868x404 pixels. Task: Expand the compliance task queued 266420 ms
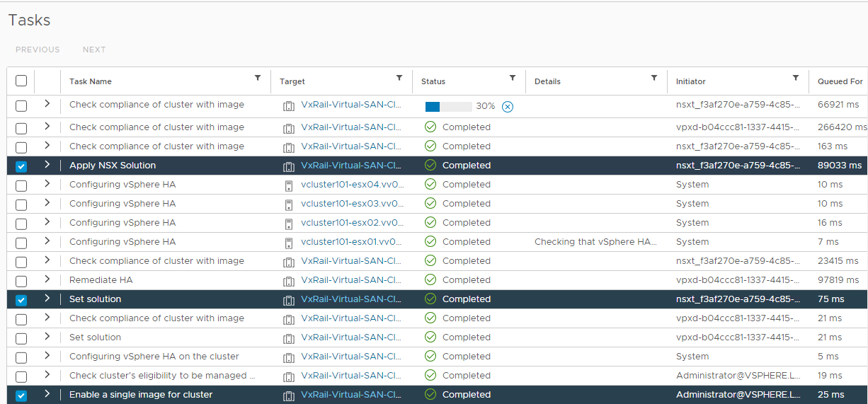[x=47, y=126]
